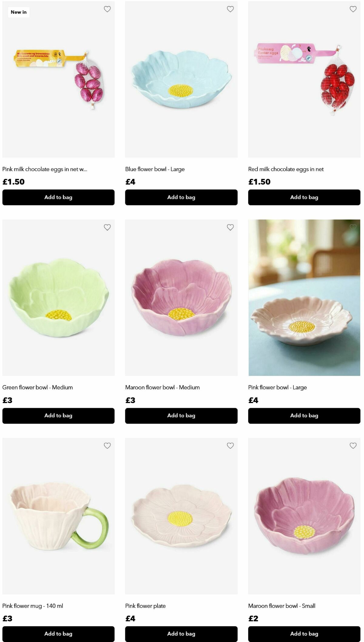Image resolution: width=364 pixels, height=642 pixels.
Task: Open Pink flower plate product link
Action: point(145,606)
